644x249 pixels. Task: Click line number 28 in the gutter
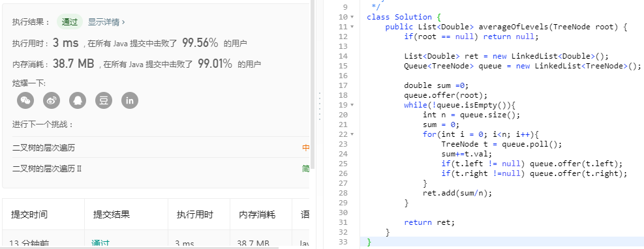pos(343,193)
